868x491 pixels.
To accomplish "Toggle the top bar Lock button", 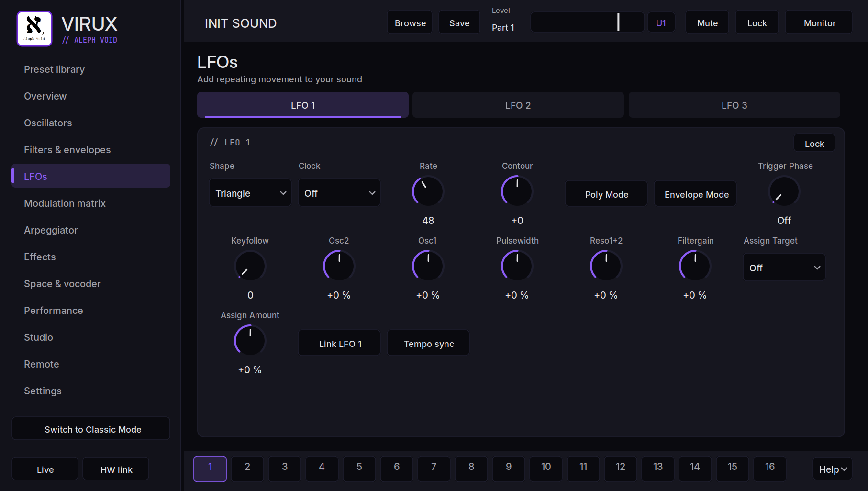I will [757, 22].
